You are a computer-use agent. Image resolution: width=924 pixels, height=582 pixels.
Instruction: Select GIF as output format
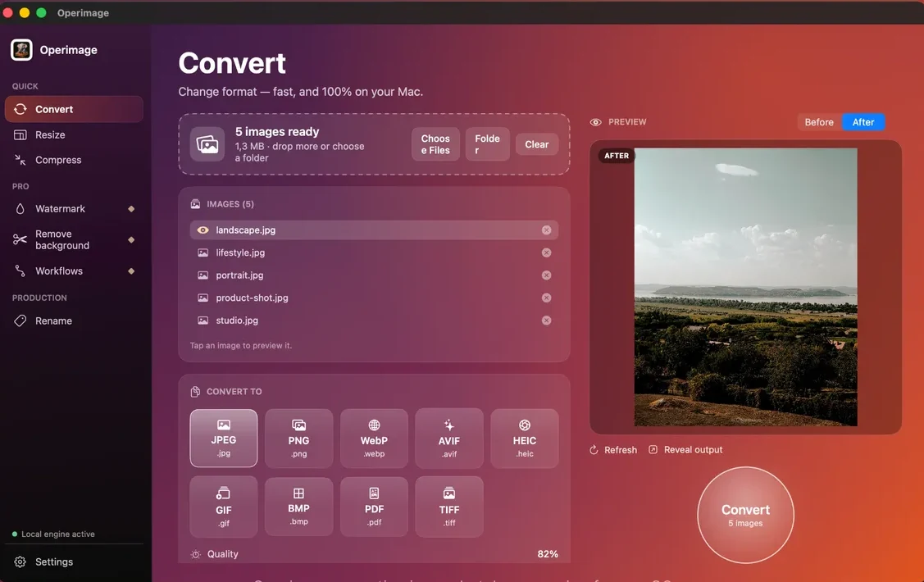pos(223,507)
